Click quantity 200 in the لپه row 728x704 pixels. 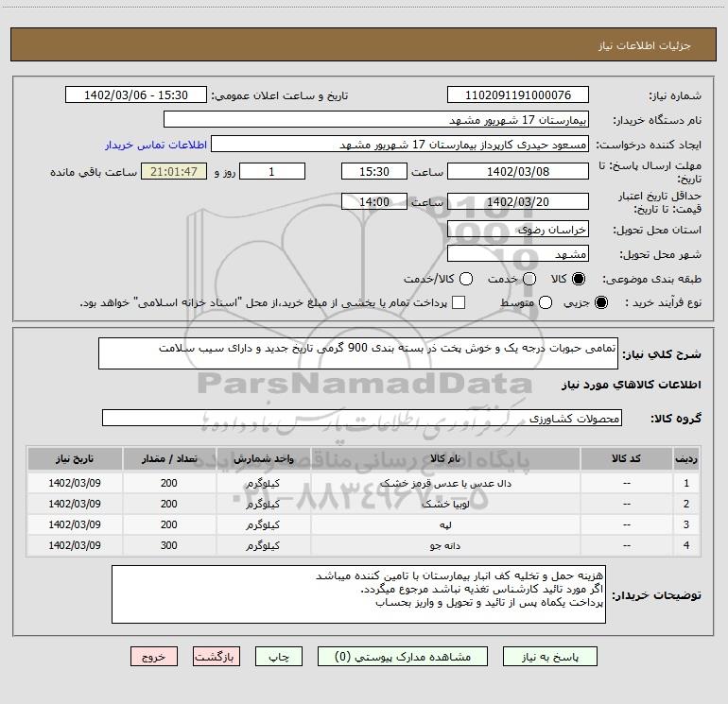click(x=169, y=524)
